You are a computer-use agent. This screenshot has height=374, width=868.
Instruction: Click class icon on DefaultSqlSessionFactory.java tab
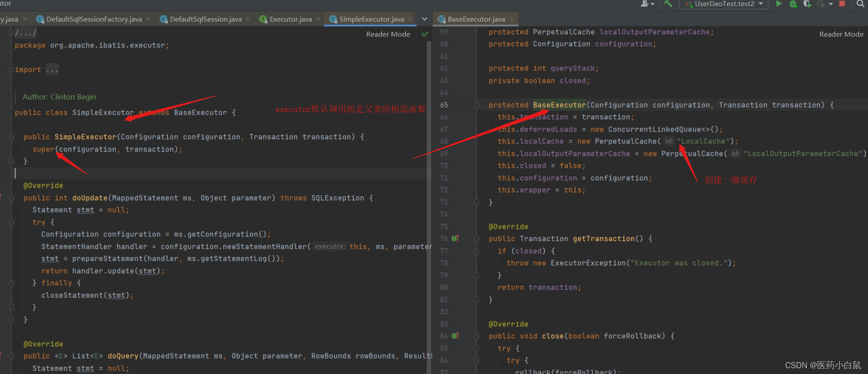40,19
